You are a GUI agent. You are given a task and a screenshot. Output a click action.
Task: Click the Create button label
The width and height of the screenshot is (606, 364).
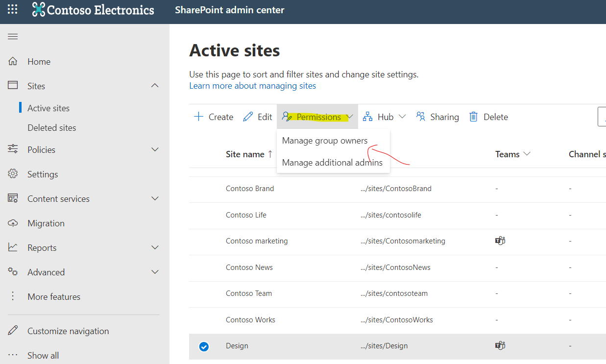click(x=221, y=117)
